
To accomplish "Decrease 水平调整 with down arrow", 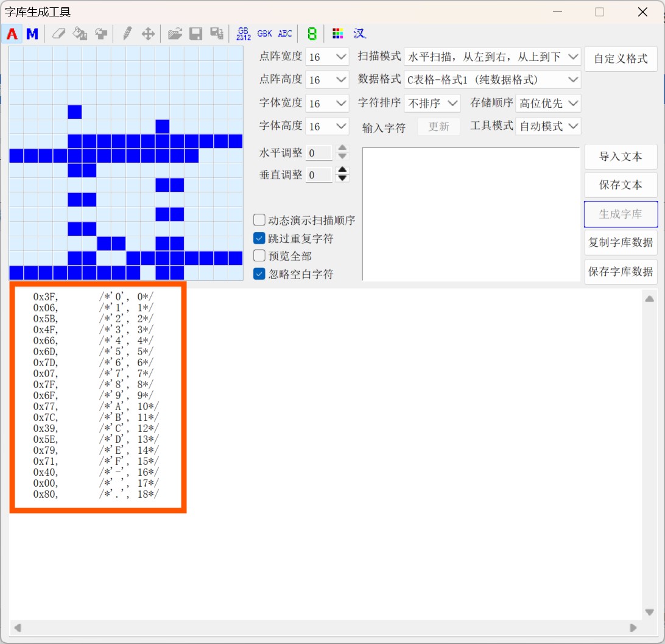I will [342, 156].
